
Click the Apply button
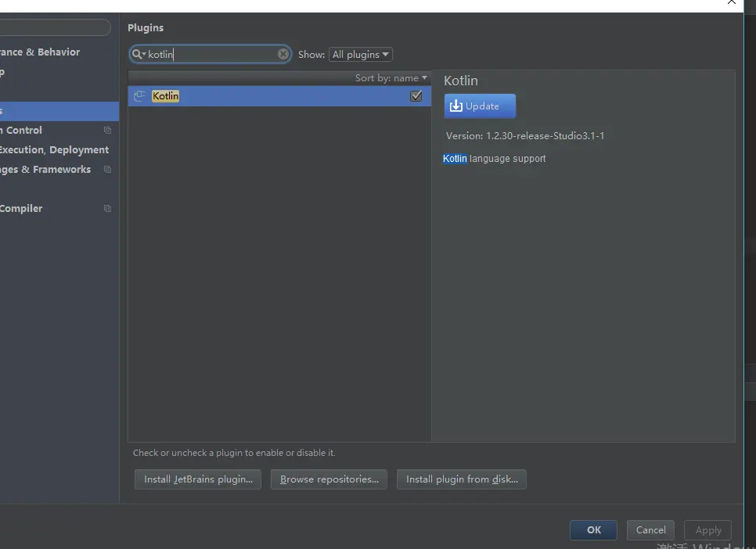tap(707, 529)
